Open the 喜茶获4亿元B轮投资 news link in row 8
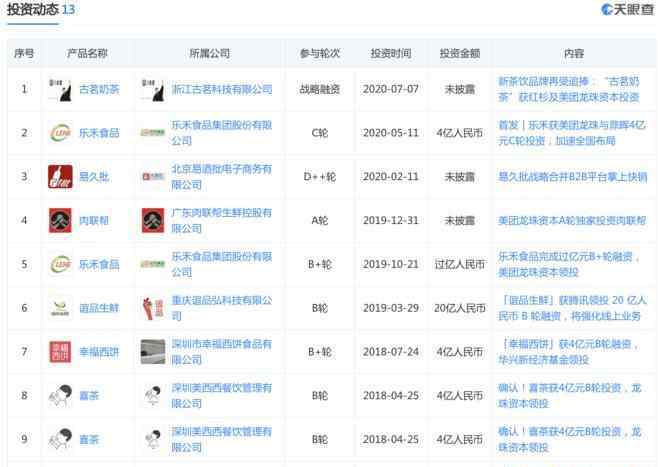Image resolution: width=660 pixels, height=467 pixels. point(570,396)
